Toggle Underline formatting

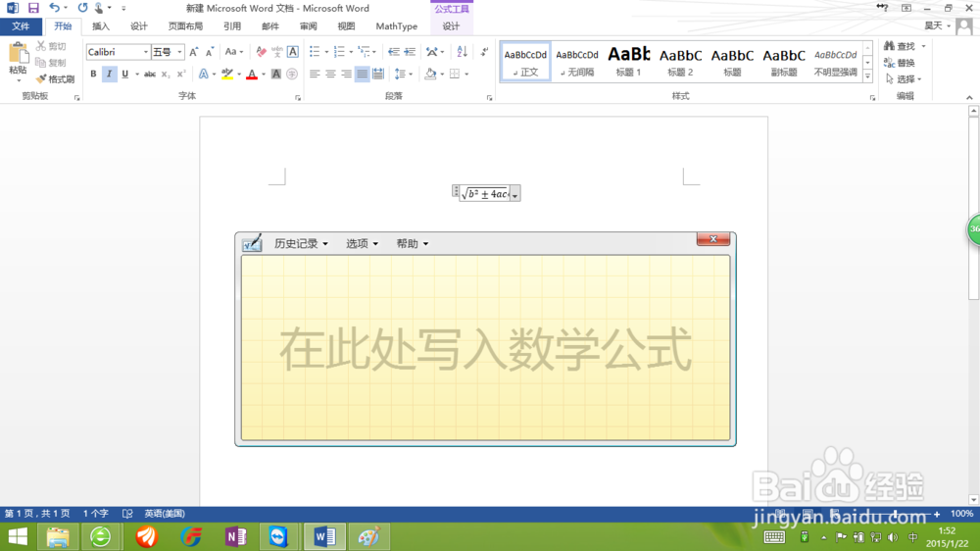tap(125, 74)
